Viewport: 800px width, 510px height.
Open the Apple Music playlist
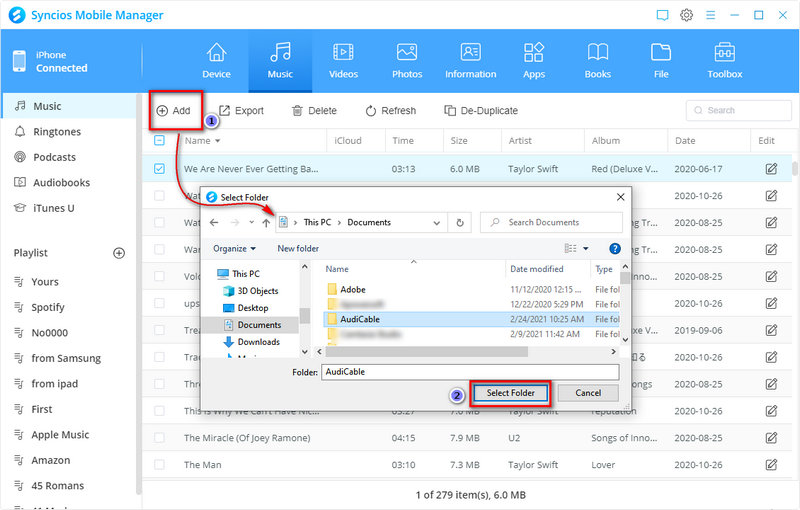(x=60, y=435)
